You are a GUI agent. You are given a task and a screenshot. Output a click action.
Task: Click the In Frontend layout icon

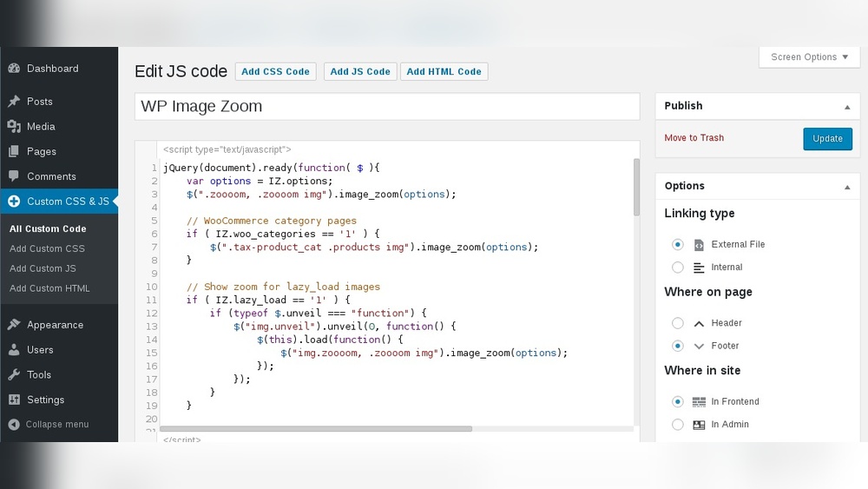point(699,401)
